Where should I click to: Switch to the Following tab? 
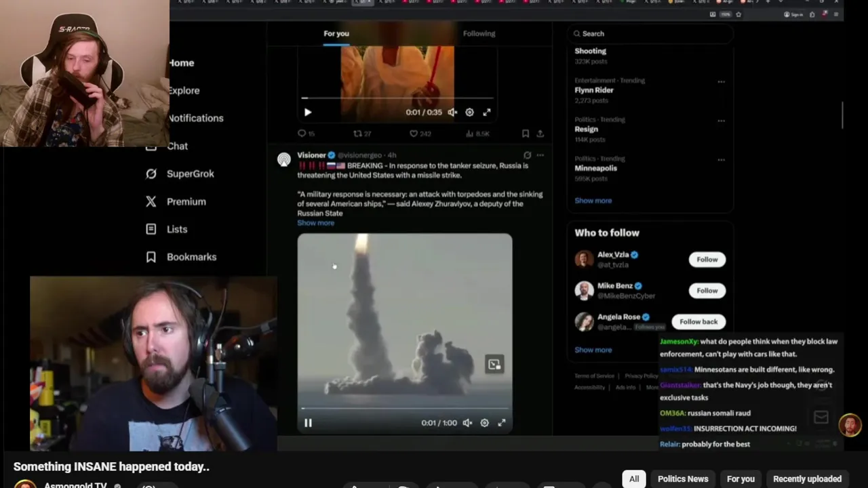[x=479, y=33]
